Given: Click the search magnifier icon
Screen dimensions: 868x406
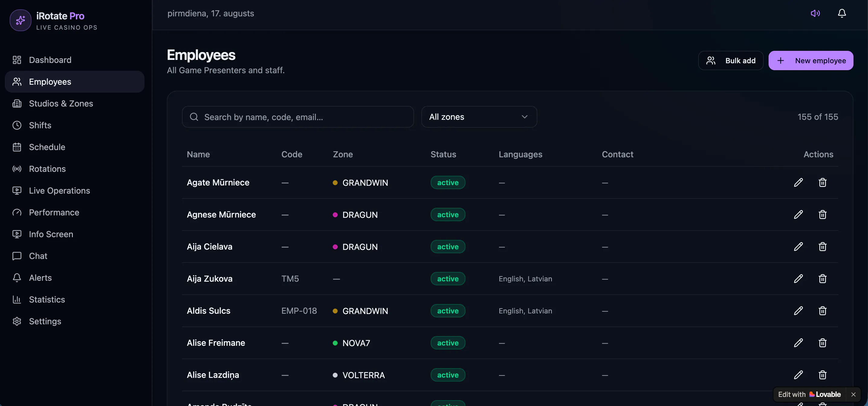Looking at the screenshot, I should 194,117.
